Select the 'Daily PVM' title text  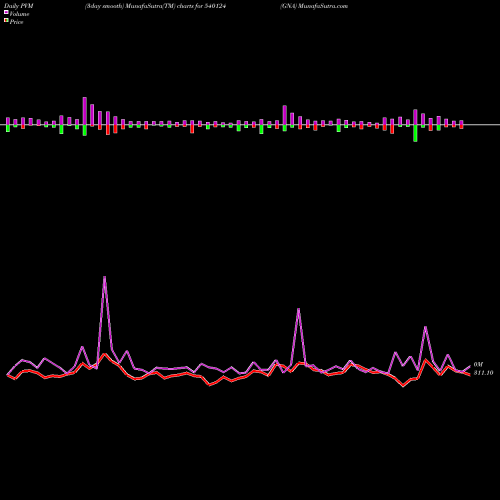tap(19, 6)
